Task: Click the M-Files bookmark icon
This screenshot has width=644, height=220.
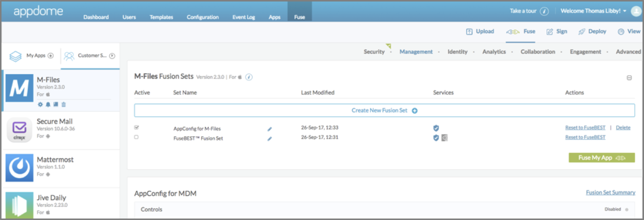Action: tap(56, 104)
